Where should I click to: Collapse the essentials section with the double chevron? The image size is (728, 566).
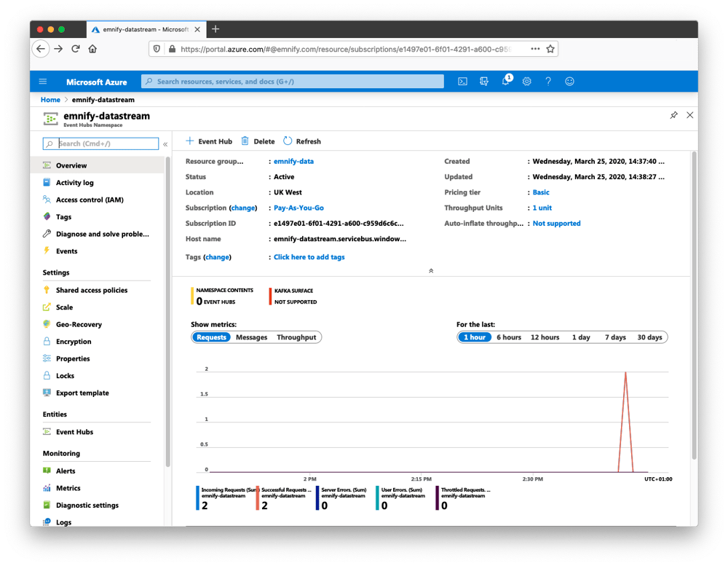[431, 271]
